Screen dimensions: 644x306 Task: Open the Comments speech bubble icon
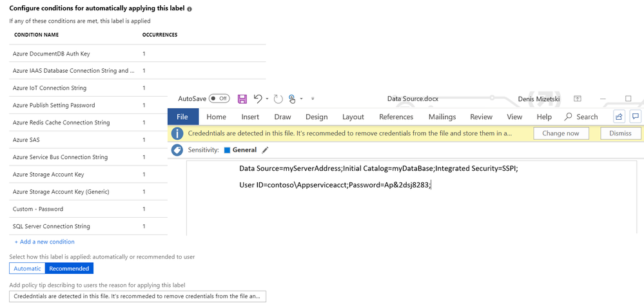tap(636, 117)
